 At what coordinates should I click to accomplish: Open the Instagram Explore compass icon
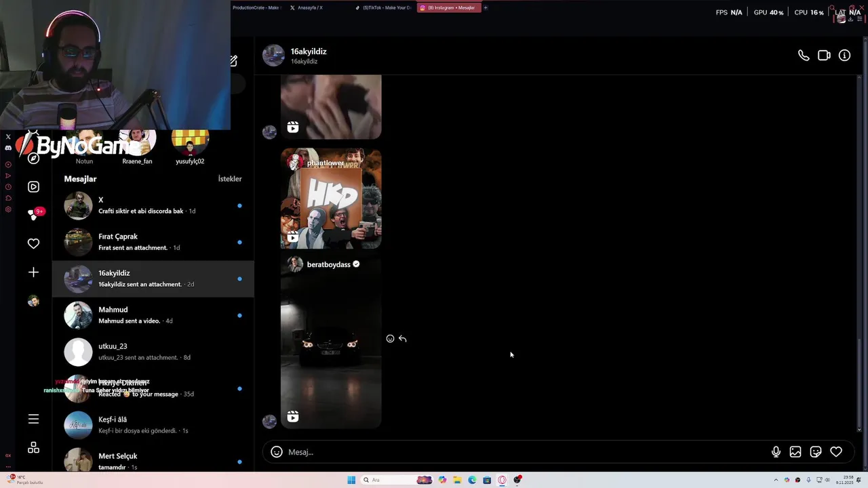(33, 159)
